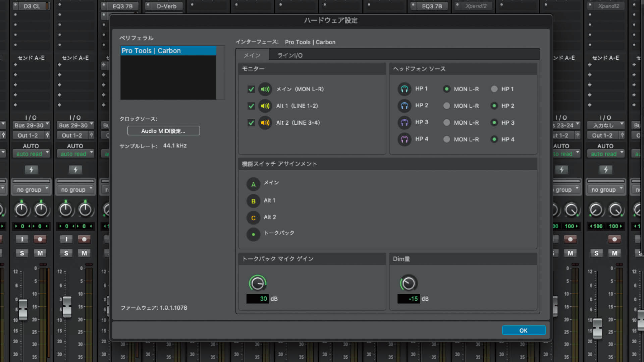Mute the 入力なし track
644x362 pixels.
tap(614, 253)
